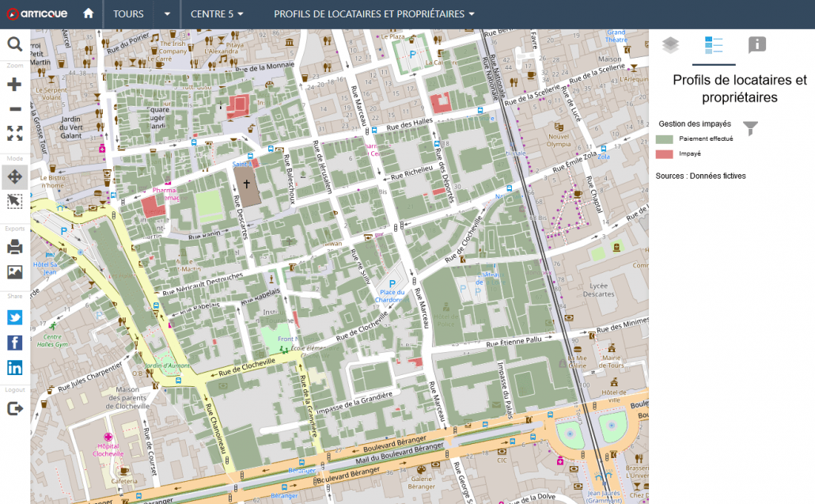Click Sources : Données fictives text

click(x=700, y=176)
